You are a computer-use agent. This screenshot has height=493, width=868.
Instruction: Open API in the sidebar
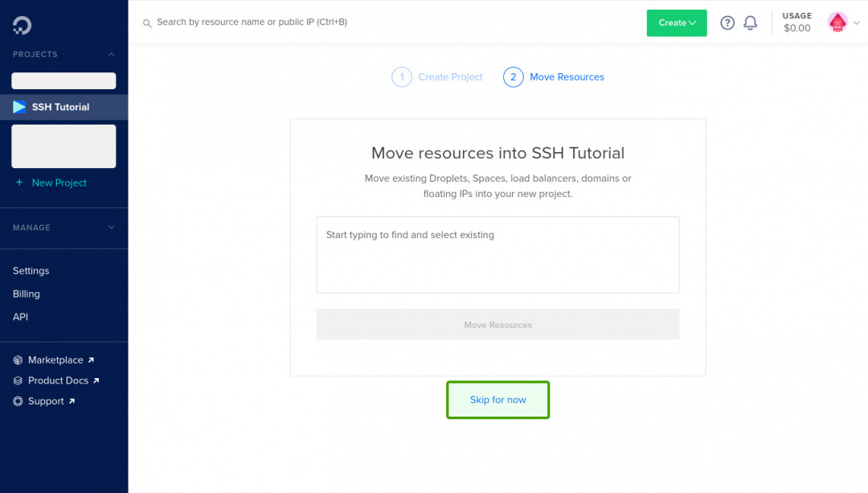tap(20, 317)
